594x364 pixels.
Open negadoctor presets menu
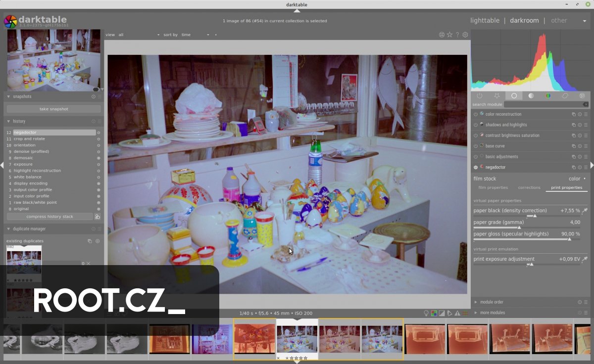click(586, 167)
